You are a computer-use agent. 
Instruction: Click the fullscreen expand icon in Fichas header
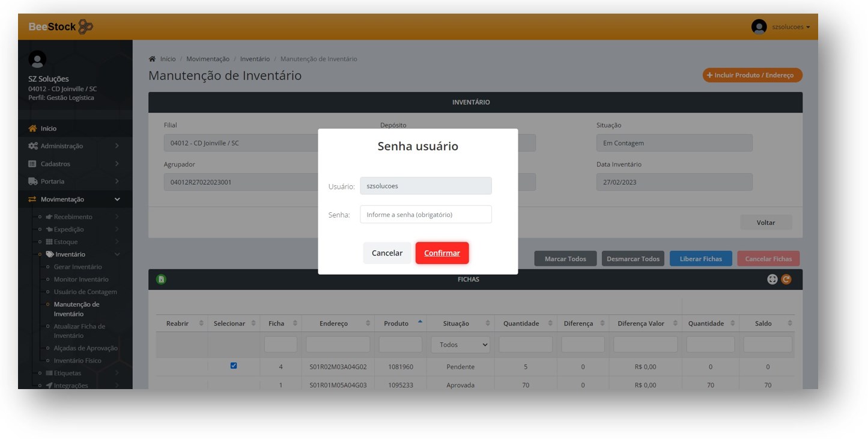point(772,279)
